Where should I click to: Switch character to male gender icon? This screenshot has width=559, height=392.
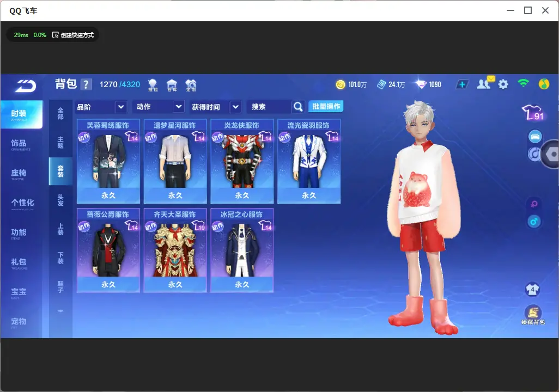pos(534,222)
